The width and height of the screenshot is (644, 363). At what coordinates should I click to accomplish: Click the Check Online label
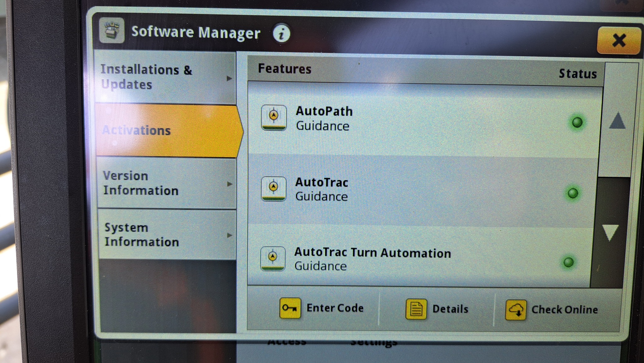565,310
